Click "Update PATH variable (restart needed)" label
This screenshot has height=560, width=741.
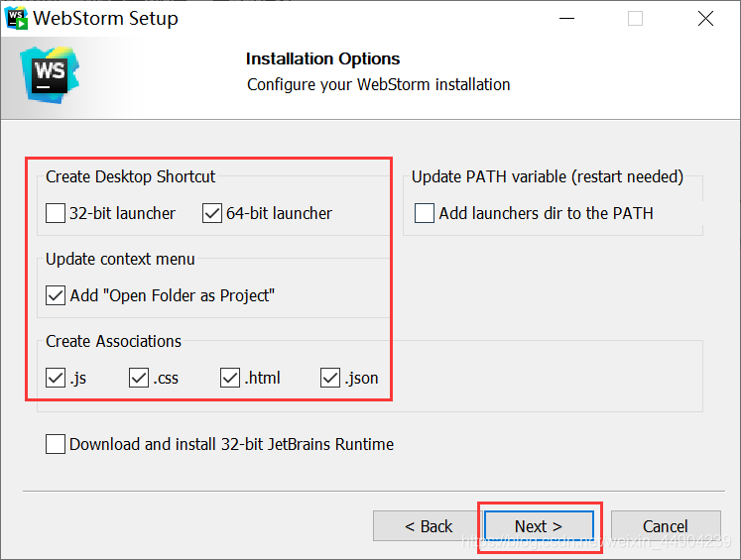pyautogui.click(x=548, y=176)
